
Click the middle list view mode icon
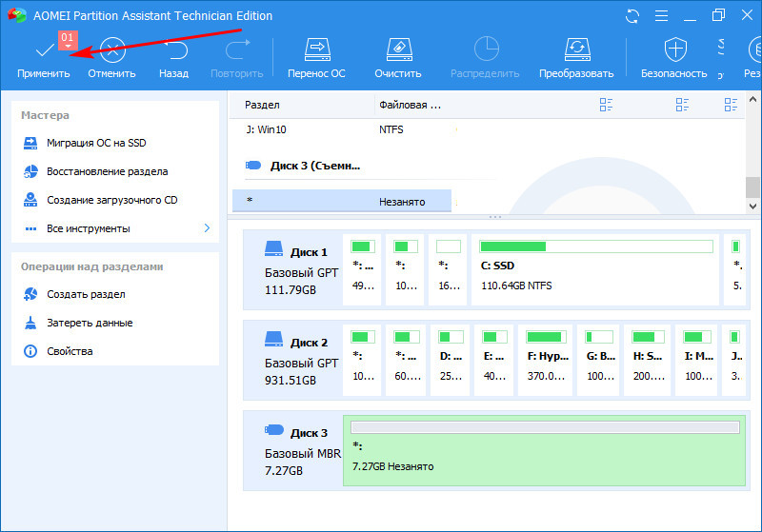682,105
